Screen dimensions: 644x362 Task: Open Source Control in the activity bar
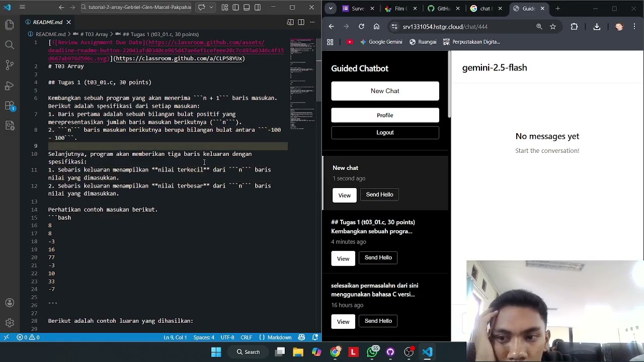[x=9, y=65]
